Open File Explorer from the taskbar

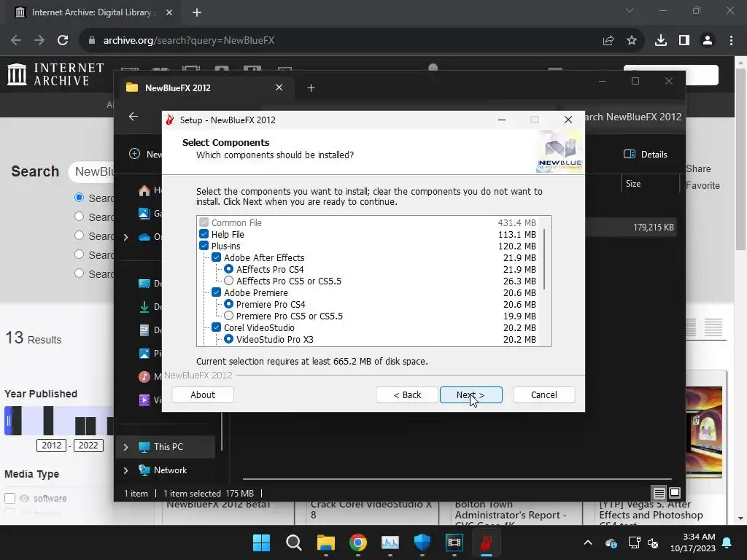click(326, 542)
